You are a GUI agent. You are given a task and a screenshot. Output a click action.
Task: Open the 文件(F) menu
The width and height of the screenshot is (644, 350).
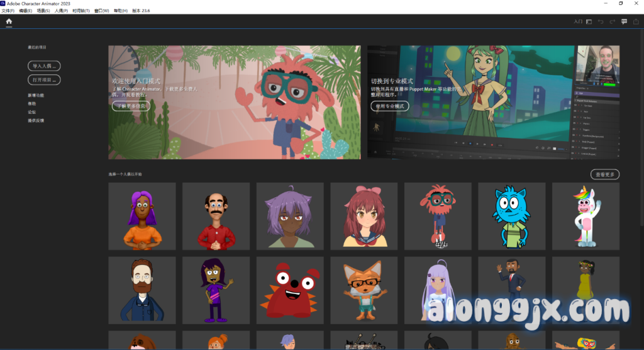[8, 11]
